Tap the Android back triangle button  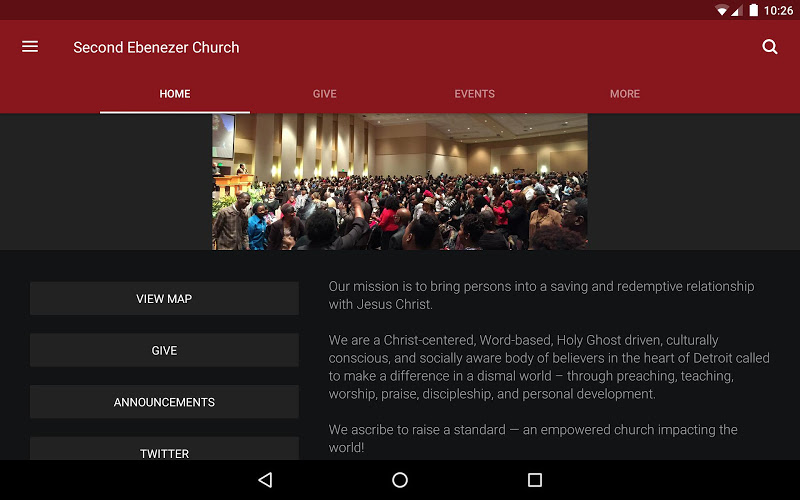point(265,480)
